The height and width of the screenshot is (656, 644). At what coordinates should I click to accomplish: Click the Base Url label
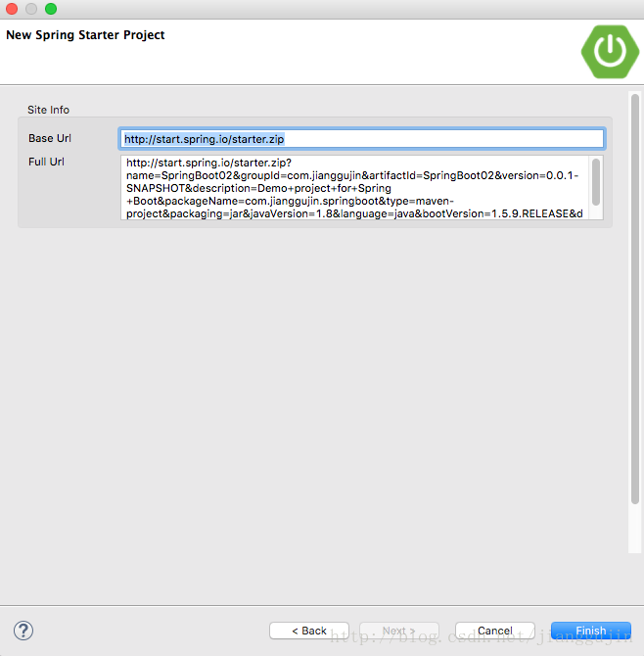tap(50, 138)
